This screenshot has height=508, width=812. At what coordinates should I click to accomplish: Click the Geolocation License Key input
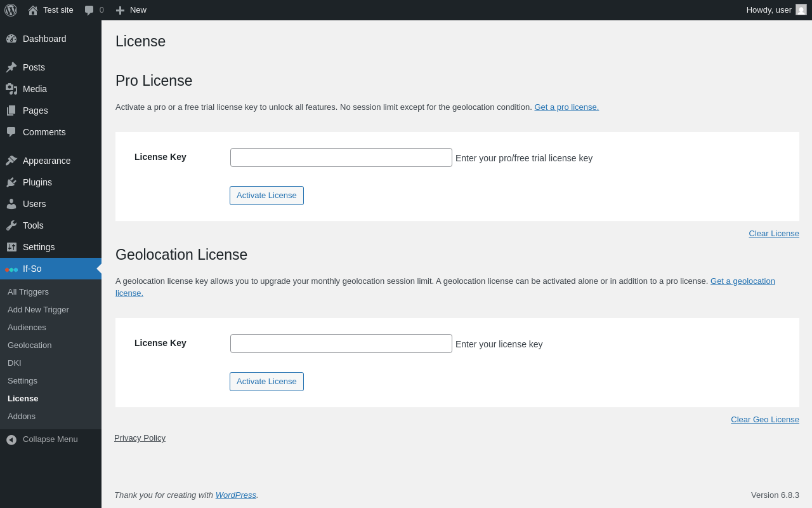[x=341, y=344]
